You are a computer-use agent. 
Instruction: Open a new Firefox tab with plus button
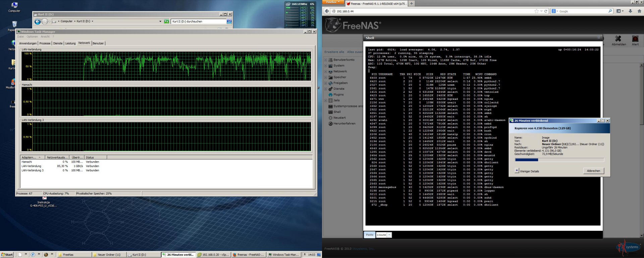412,3
